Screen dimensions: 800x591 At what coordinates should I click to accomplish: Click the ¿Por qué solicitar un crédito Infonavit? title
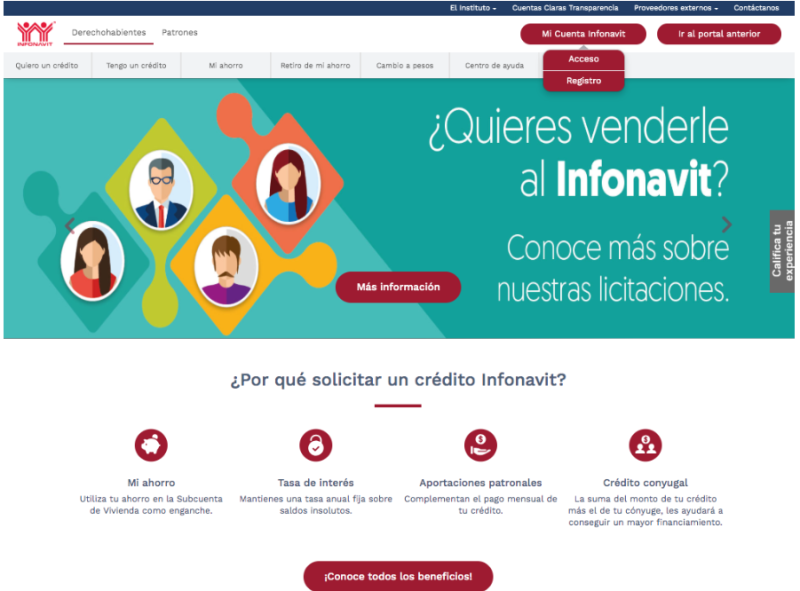click(398, 380)
